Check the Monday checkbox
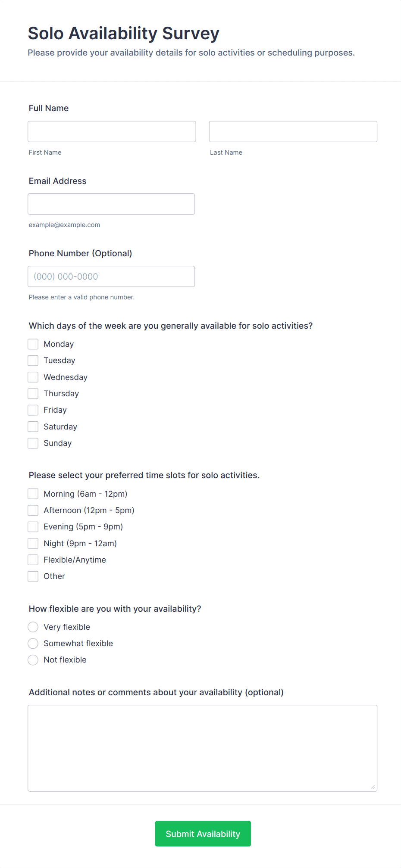The width and height of the screenshot is (401, 868). (33, 344)
